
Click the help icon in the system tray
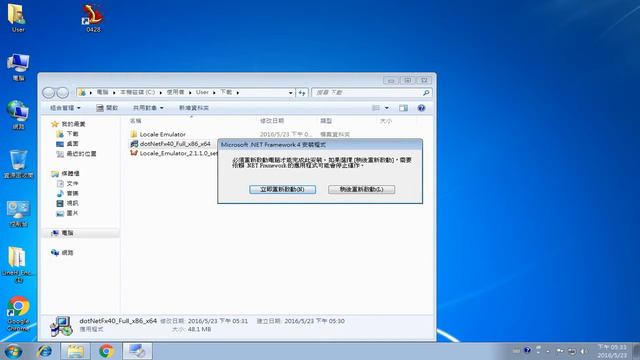[527, 350]
